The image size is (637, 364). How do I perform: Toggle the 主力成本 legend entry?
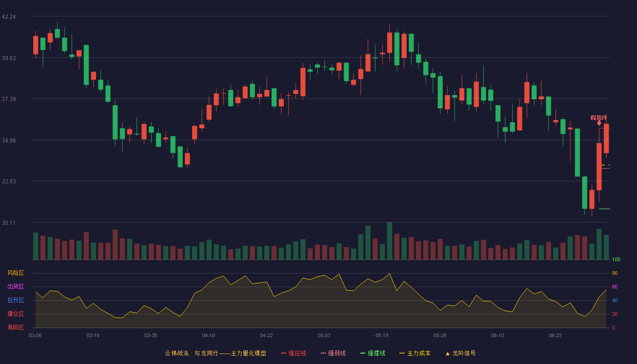[415, 353]
